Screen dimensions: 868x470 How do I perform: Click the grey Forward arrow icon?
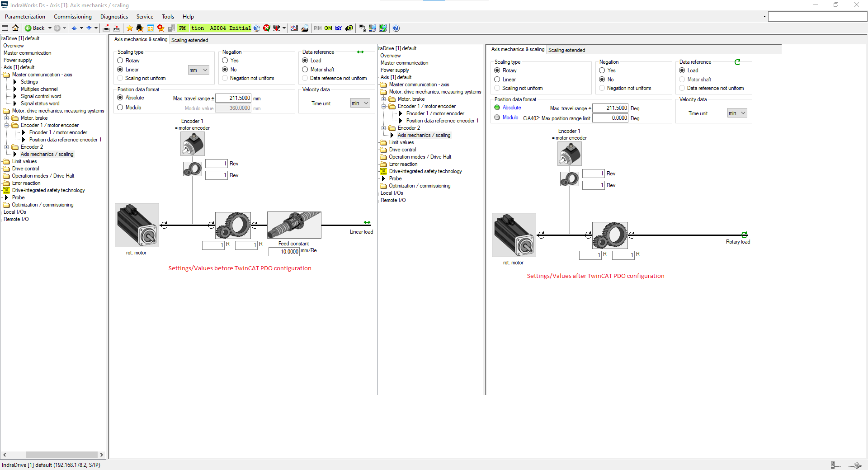(57, 28)
